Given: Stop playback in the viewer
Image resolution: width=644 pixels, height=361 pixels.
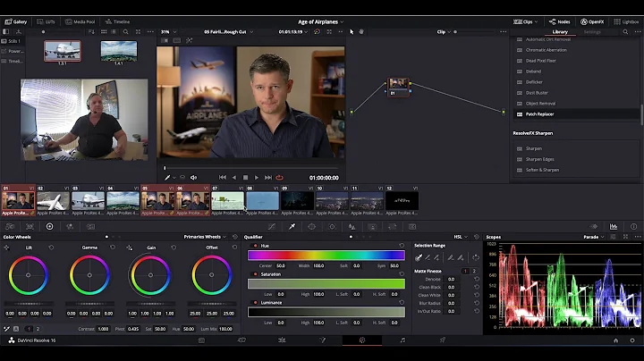Looking at the screenshot, I should click(245, 177).
